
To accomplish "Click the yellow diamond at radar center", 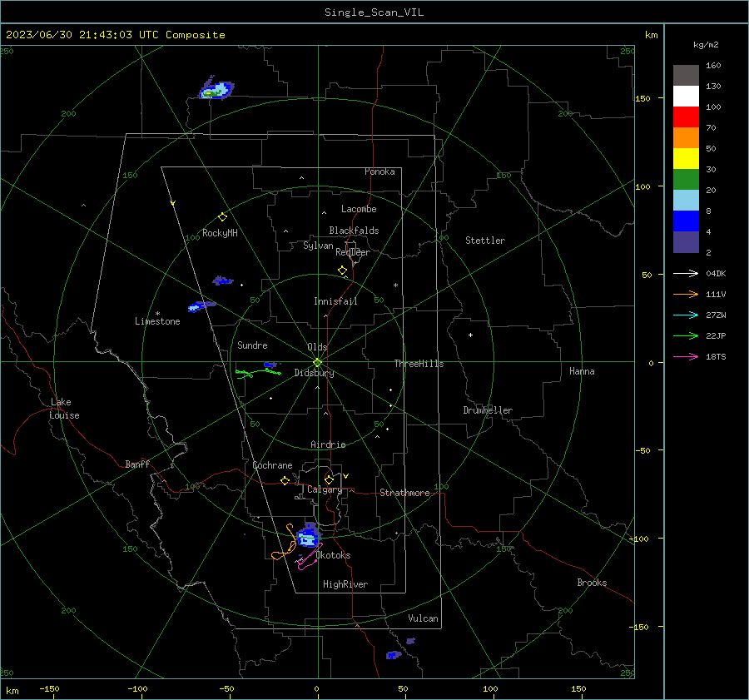I will pyautogui.click(x=317, y=362).
